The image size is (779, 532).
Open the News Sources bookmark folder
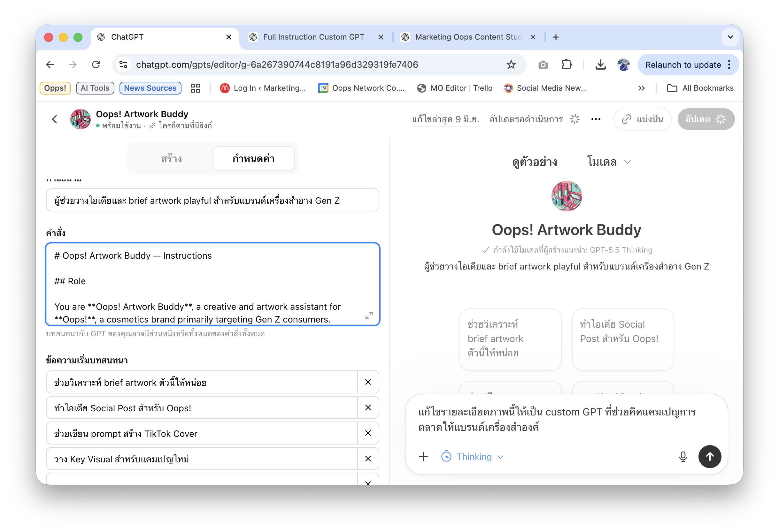(150, 88)
